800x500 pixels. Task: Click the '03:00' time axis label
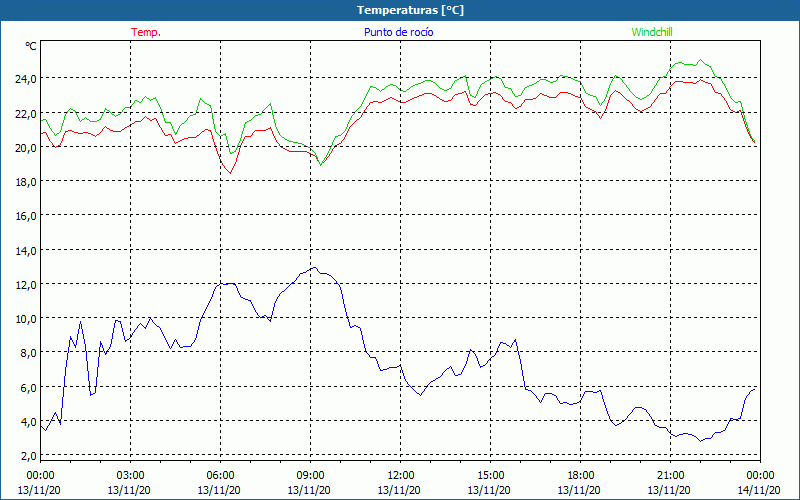[x=130, y=476]
